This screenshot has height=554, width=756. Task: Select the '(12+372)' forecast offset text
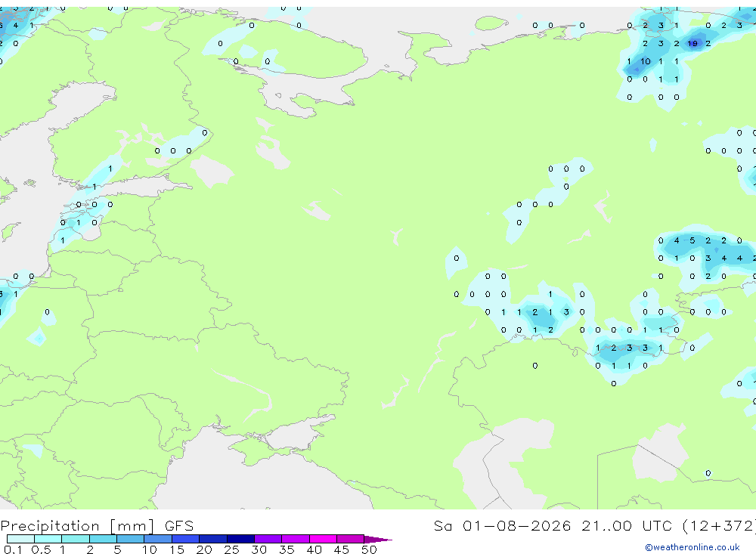pyautogui.click(x=718, y=525)
